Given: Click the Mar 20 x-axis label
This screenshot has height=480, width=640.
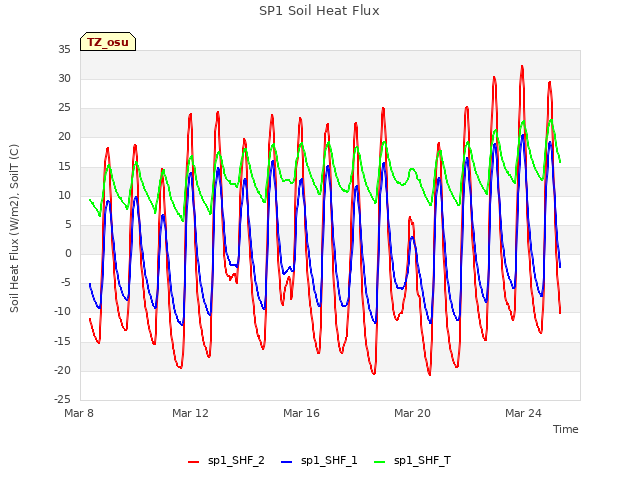Looking at the screenshot, I should click(412, 413).
